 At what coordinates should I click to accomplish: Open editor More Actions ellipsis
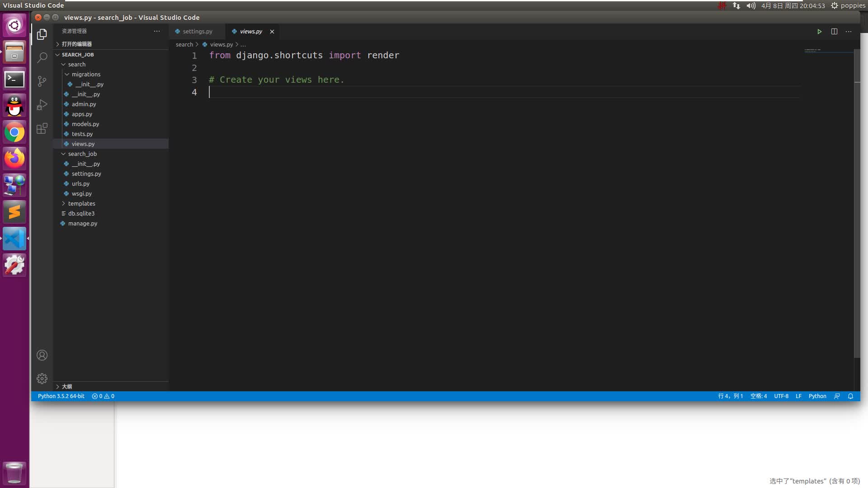pos(849,32)
